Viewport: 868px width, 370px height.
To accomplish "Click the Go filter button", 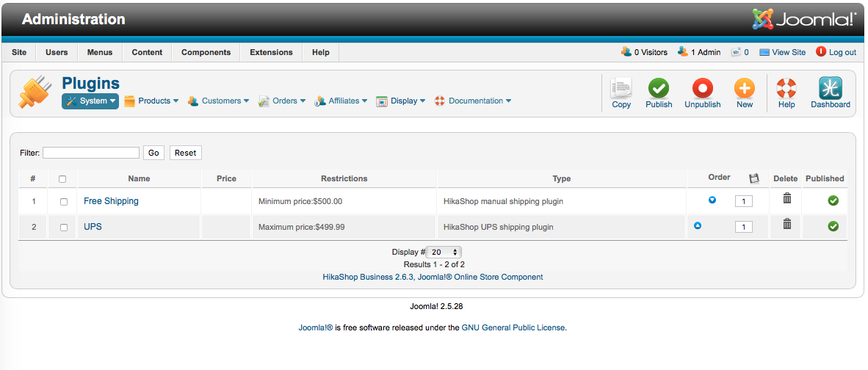I will (x=153, y=153).
